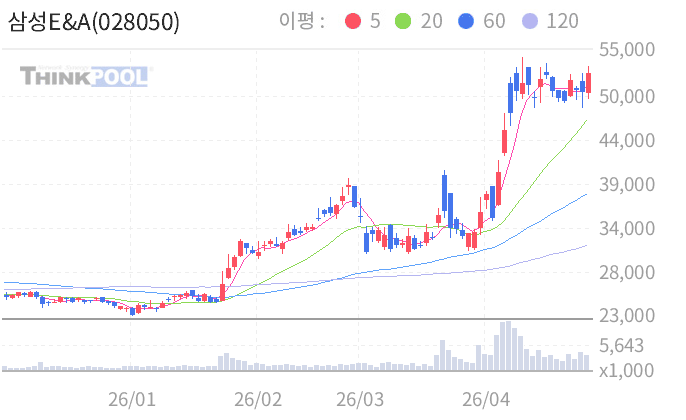
Task: Click the 26/04 date axis label
Action: point(486,399)
